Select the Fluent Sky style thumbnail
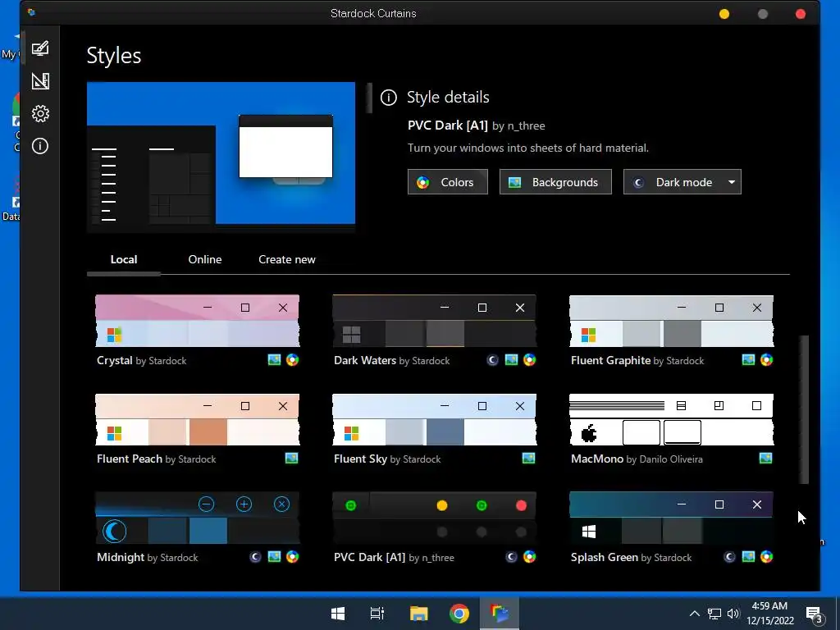 434,419
